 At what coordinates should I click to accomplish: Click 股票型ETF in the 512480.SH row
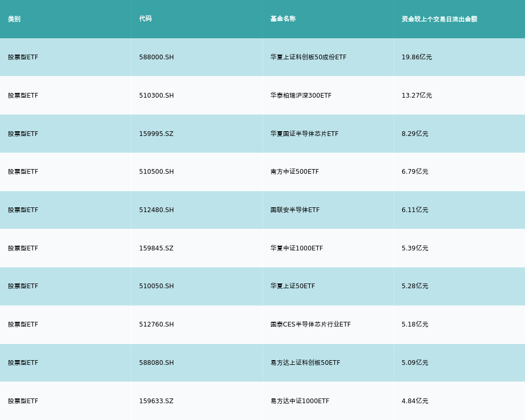(23, 210)
